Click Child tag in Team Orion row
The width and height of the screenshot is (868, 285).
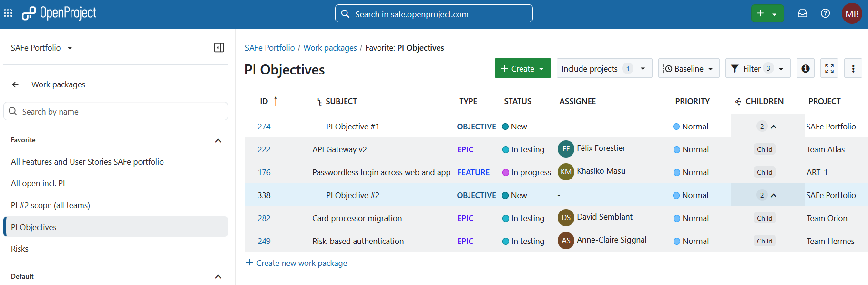tap(765, 218)
